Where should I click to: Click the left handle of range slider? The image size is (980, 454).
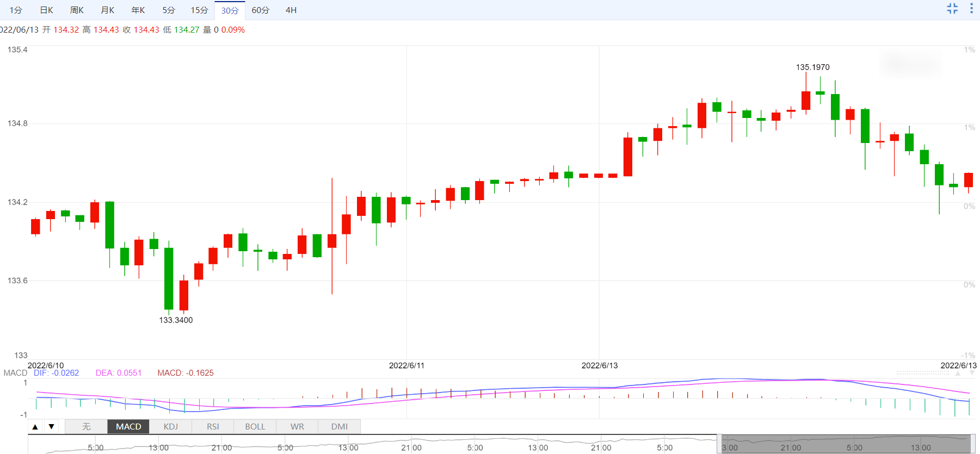coord(719,444)
